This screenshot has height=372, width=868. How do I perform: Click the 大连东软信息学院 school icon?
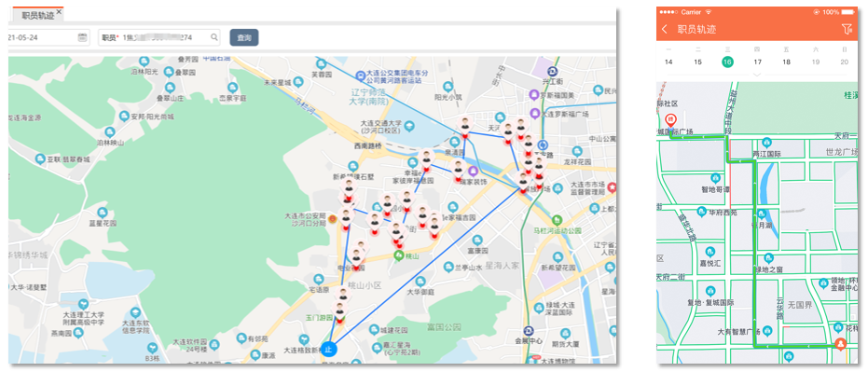click(135, 312)
